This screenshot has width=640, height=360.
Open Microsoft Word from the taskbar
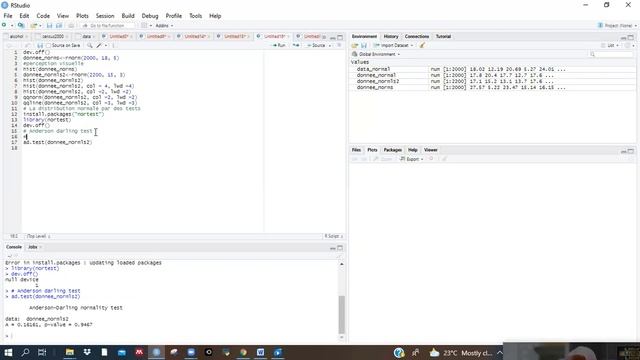[x=260, y=352]
